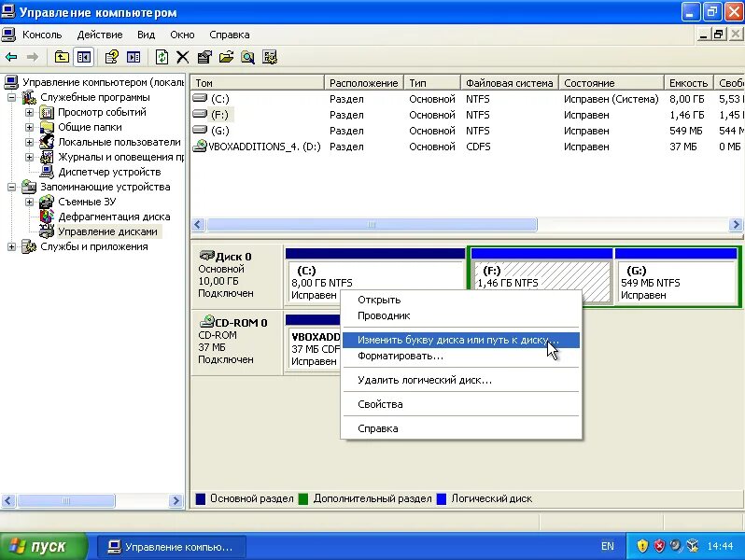Image resolution: width=745 pixels, height=560 pixels.
Task: Click the Refresh toolbar icon
Action: 162,58
